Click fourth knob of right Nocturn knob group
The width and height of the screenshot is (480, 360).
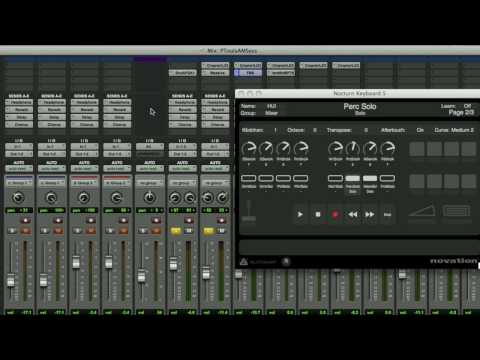[387, 148]
